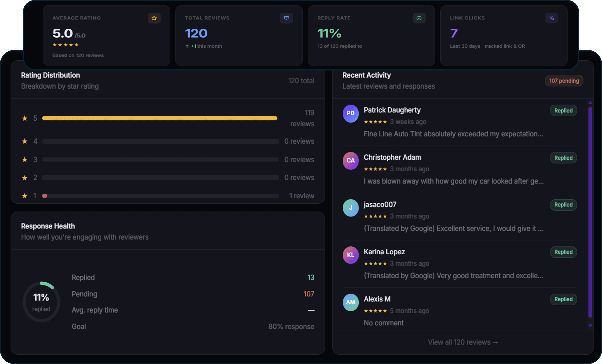Image resolution: width=602 pixels, height=364 pixels.
Task: Open Patrick Daugherty's PD avatar
Action: tap(351, 113)
